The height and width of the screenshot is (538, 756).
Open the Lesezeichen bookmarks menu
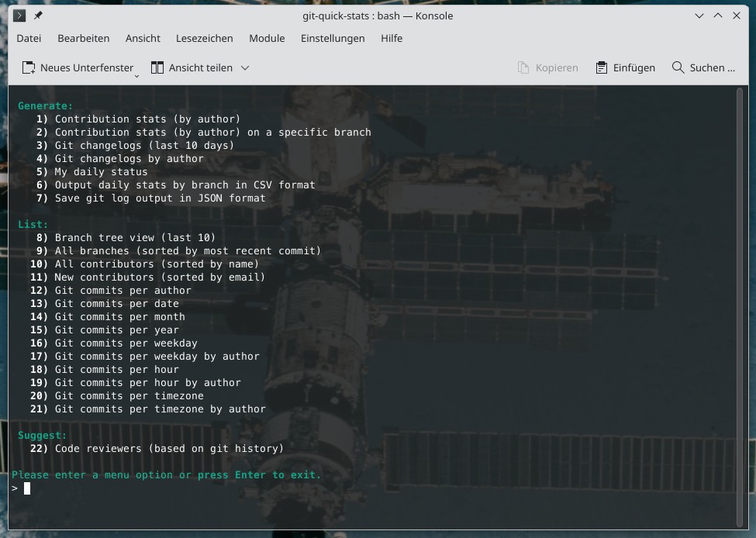[205, 38]
